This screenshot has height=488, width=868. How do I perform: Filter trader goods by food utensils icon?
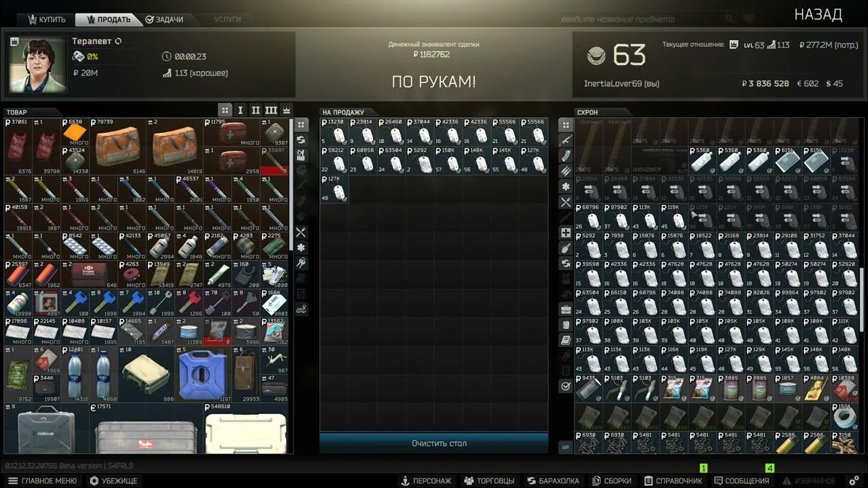tap(301, 232)
